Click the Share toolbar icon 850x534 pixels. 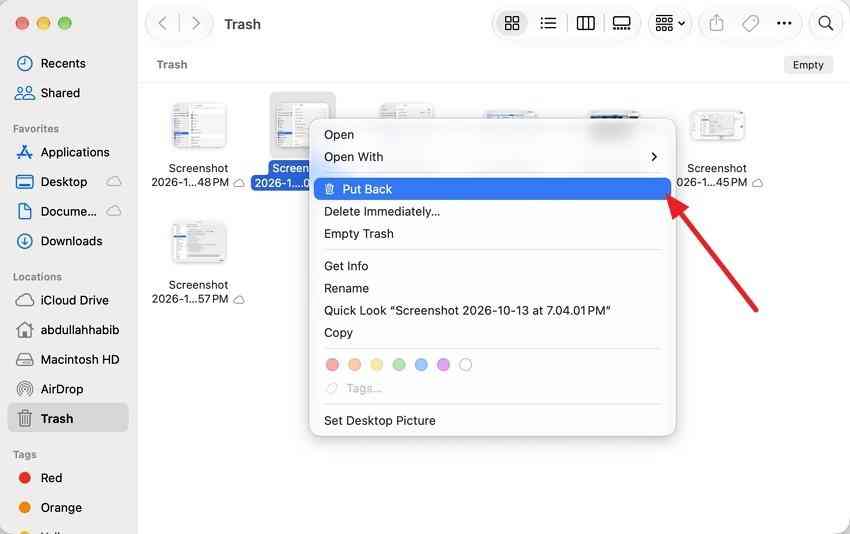pyautogui.click(x=717, y=23)
